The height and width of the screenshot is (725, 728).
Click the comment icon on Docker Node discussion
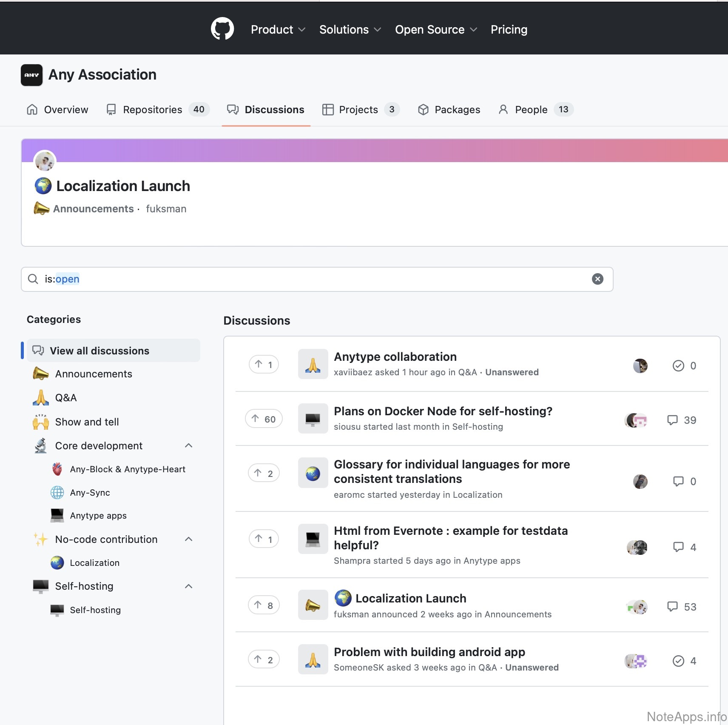[x=672, y=420]
